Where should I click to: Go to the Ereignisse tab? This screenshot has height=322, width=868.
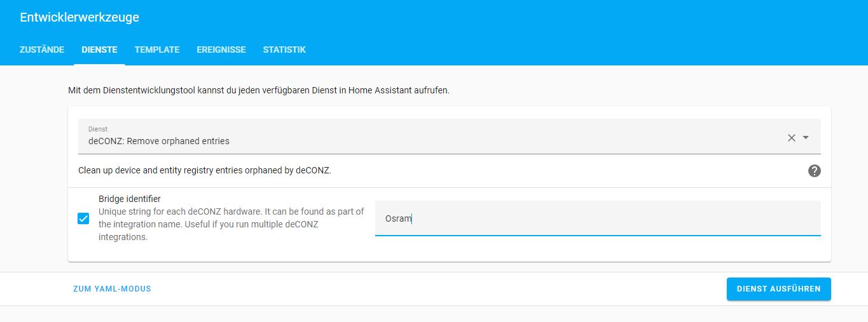[x=221, y=50]
